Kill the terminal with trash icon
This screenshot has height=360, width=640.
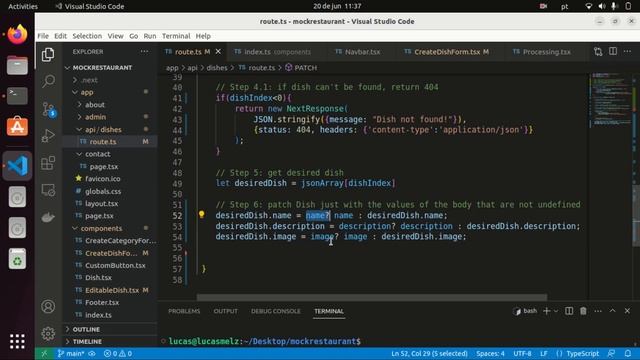pos(583,311)
